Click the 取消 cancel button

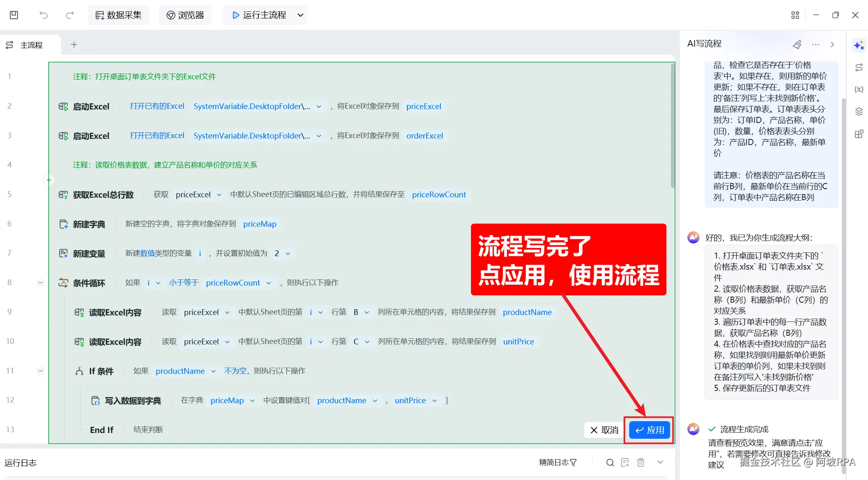coord(604,430)
